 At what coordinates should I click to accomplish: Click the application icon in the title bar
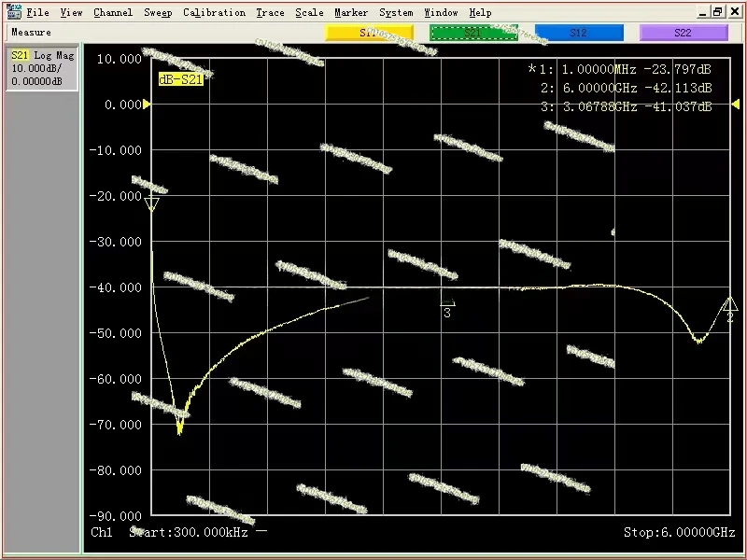click(14, 12)
